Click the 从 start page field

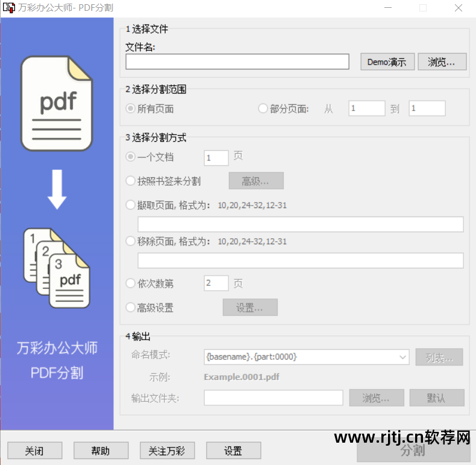pyautogui.click(x=367, y=109)
